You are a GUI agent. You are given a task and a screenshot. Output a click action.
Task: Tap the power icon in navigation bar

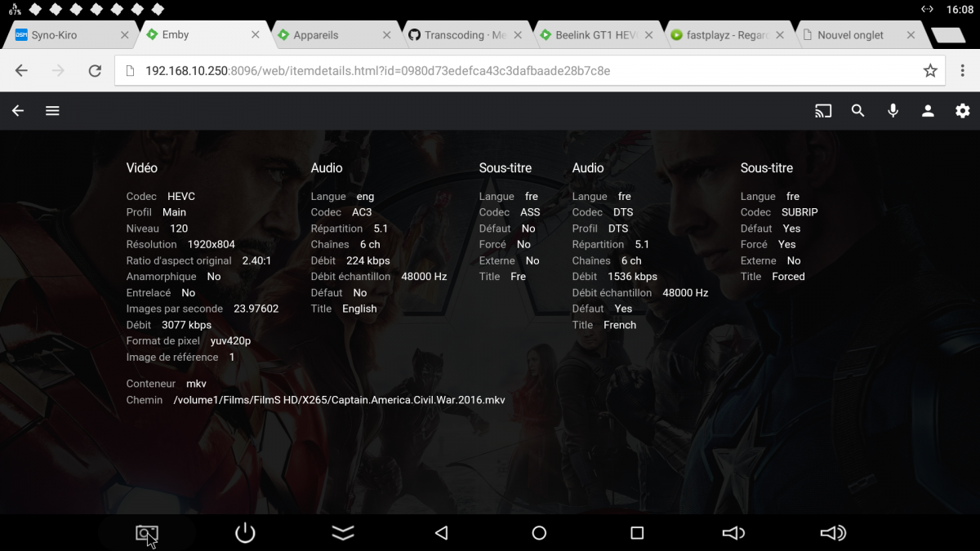[x=245, y=533]
